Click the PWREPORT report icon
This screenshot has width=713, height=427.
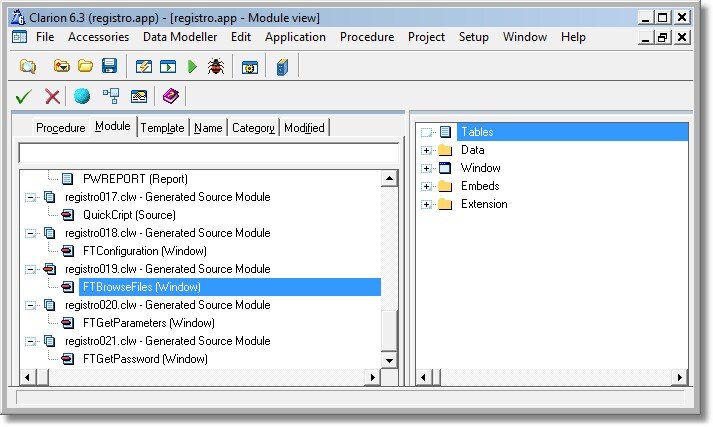click(x=67, y=179)
